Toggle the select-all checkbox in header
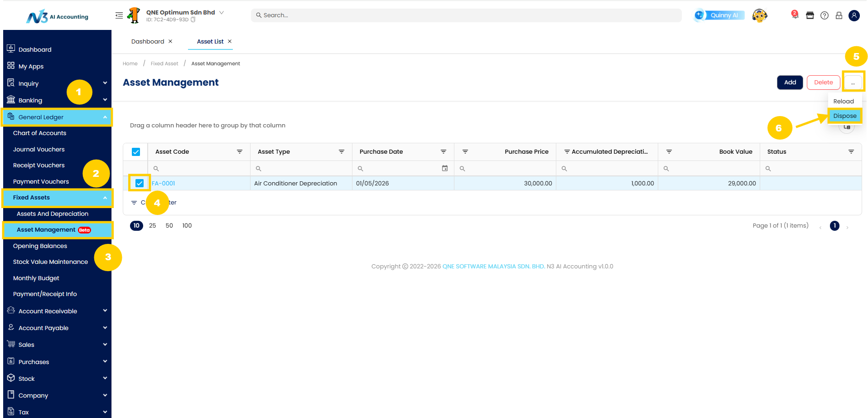868x418 pixels. point(136,152)
